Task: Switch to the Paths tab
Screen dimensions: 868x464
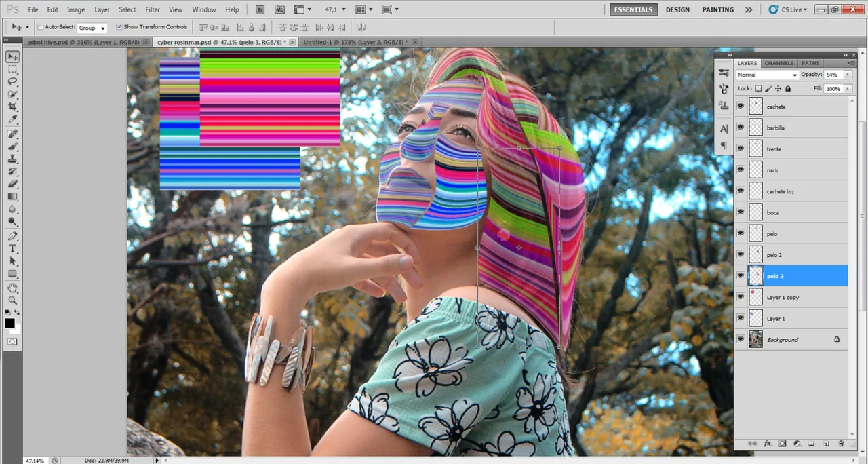Action: pos(810,63)
